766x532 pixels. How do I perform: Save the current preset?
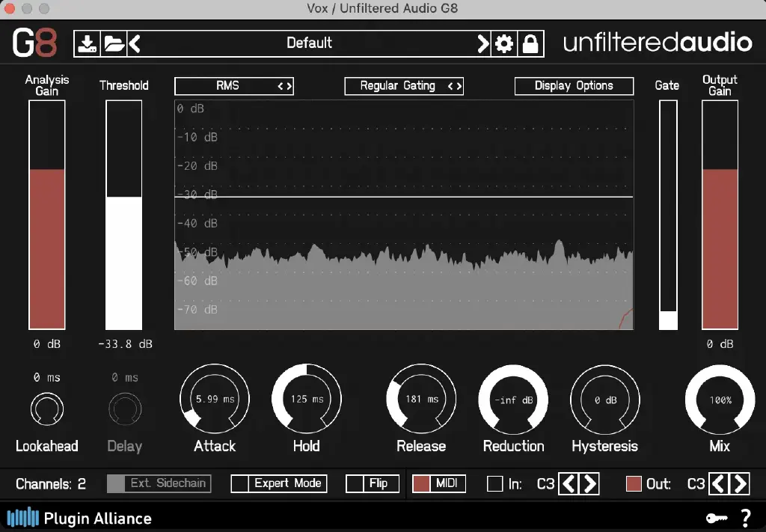88,43
